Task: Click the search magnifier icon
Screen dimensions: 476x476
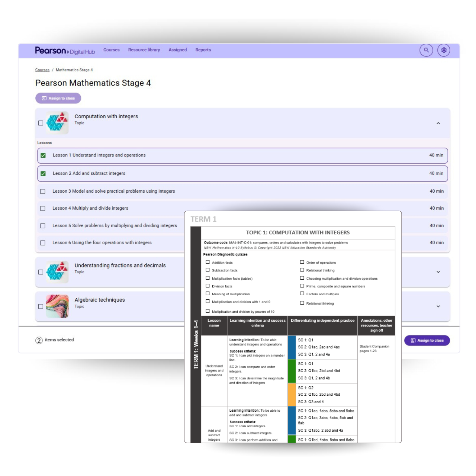Action: tap(426, 50)
